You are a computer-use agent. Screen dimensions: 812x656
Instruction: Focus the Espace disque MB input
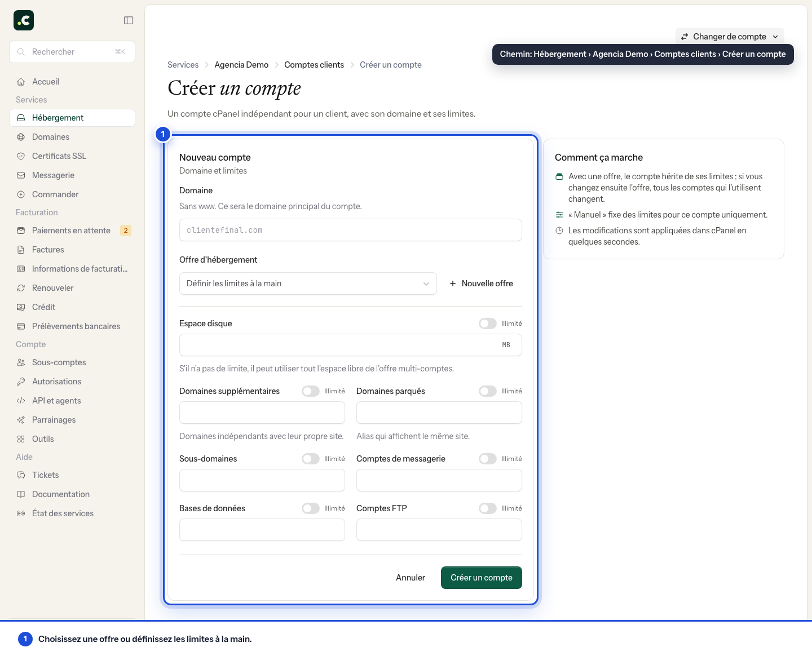tap(351, 345)
